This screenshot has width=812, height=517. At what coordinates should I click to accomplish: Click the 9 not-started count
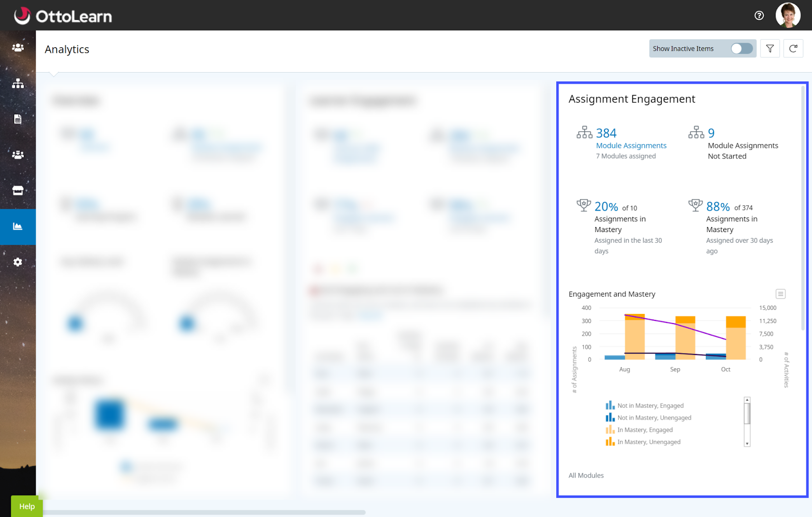(712, 133)
